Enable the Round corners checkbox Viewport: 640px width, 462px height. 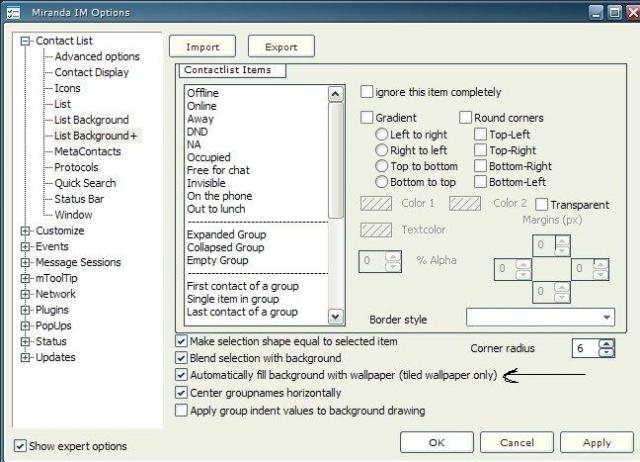tap(465, 118)
